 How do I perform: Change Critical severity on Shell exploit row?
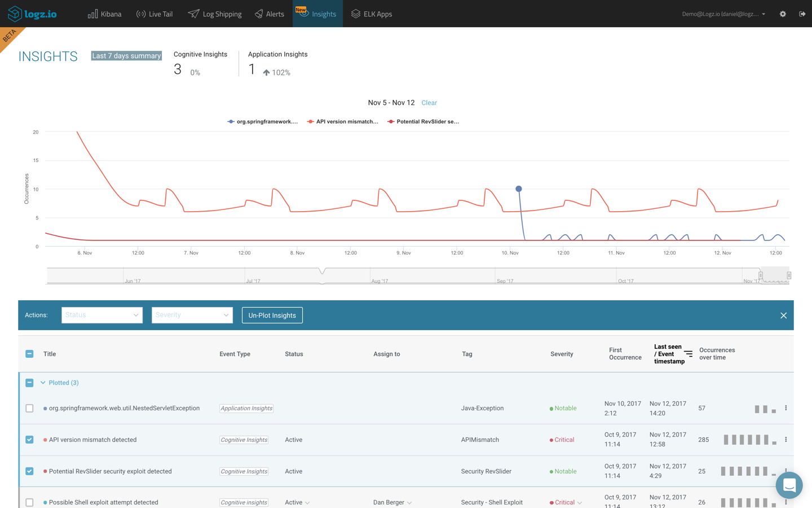[x=566, y=502]
